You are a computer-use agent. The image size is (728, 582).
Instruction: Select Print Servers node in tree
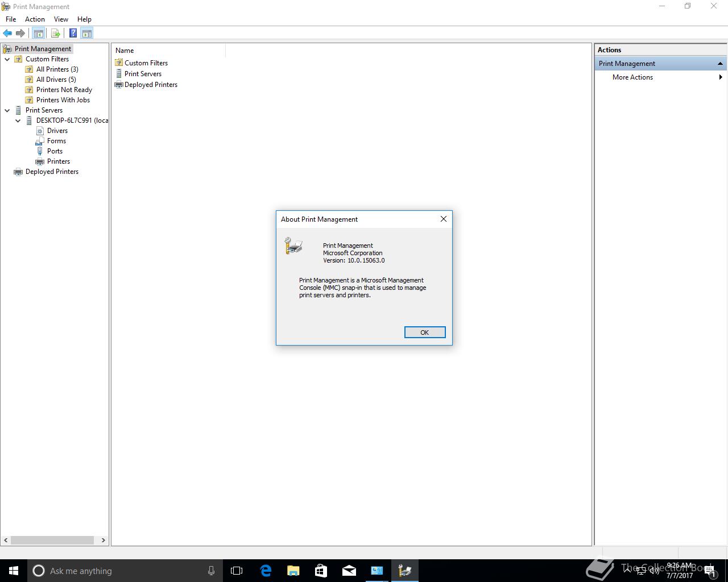point(44,110)
